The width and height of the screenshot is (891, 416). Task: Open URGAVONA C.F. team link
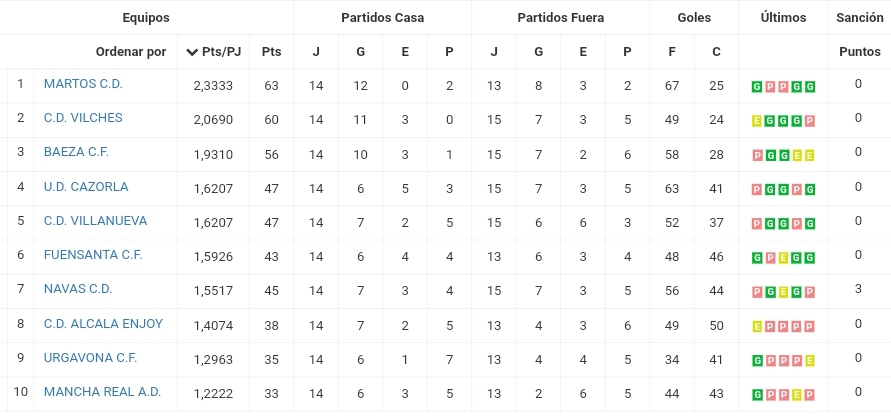pyautogui.click(x=90, y=357)
